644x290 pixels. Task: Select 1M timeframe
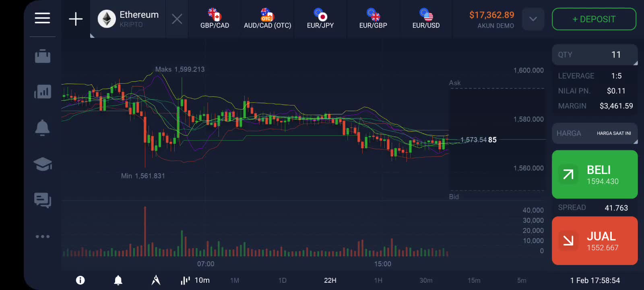click(x=235, y=280)
